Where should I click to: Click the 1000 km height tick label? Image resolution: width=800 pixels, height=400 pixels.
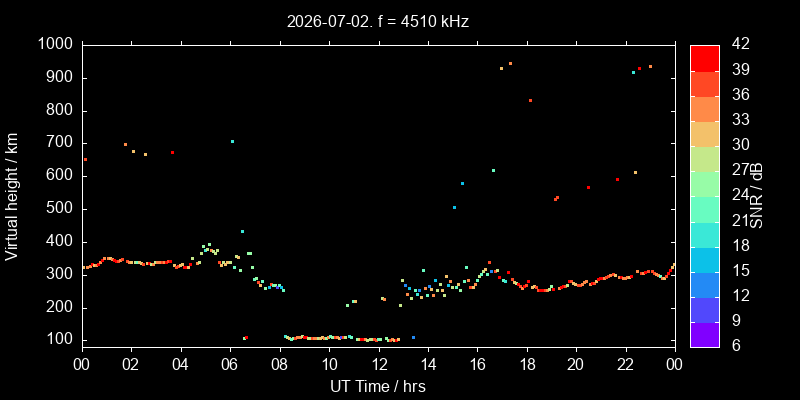coord(56,44)
